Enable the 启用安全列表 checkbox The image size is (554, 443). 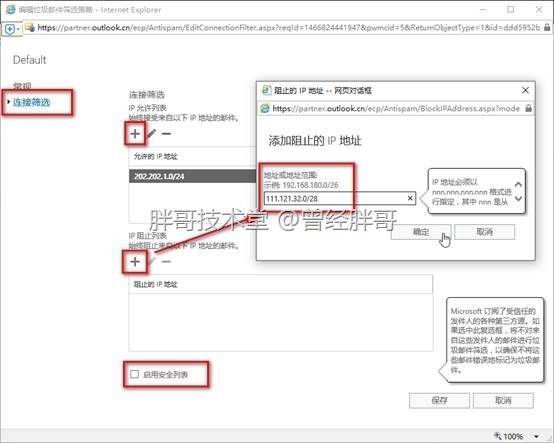coord(134,374)
